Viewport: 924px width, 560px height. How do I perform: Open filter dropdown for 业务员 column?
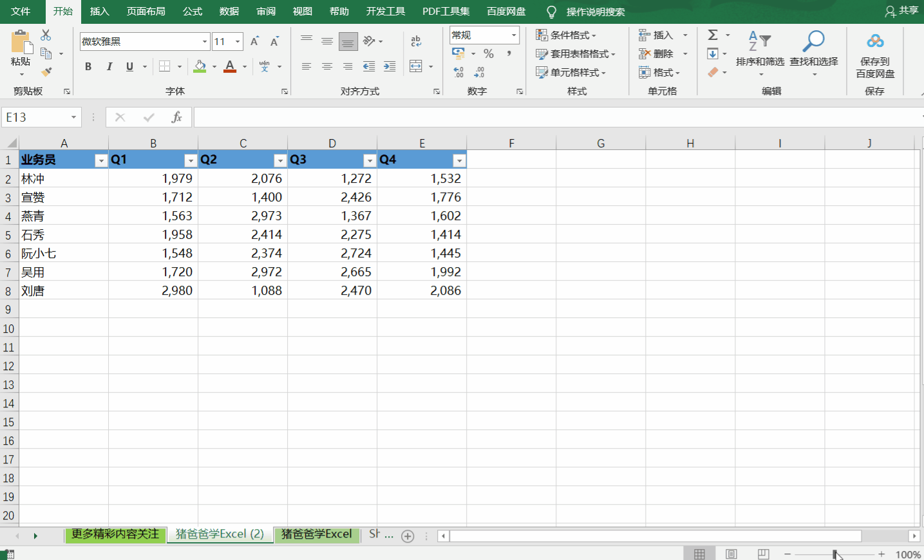tap(101, 160)
